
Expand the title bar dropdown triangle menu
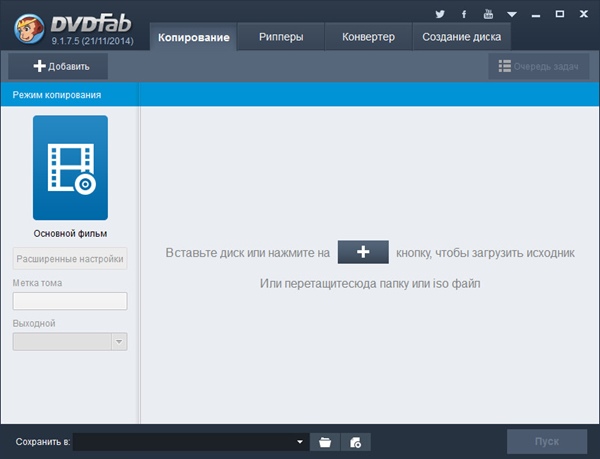[511, 15]
